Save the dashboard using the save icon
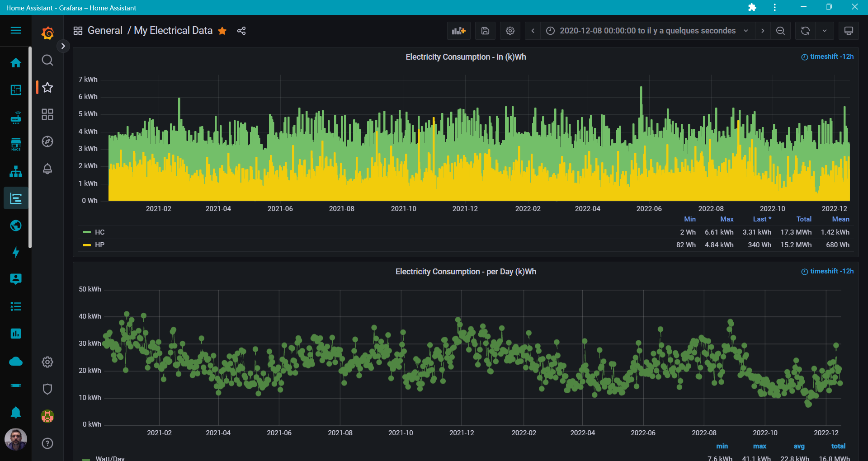 coord(485,30)
